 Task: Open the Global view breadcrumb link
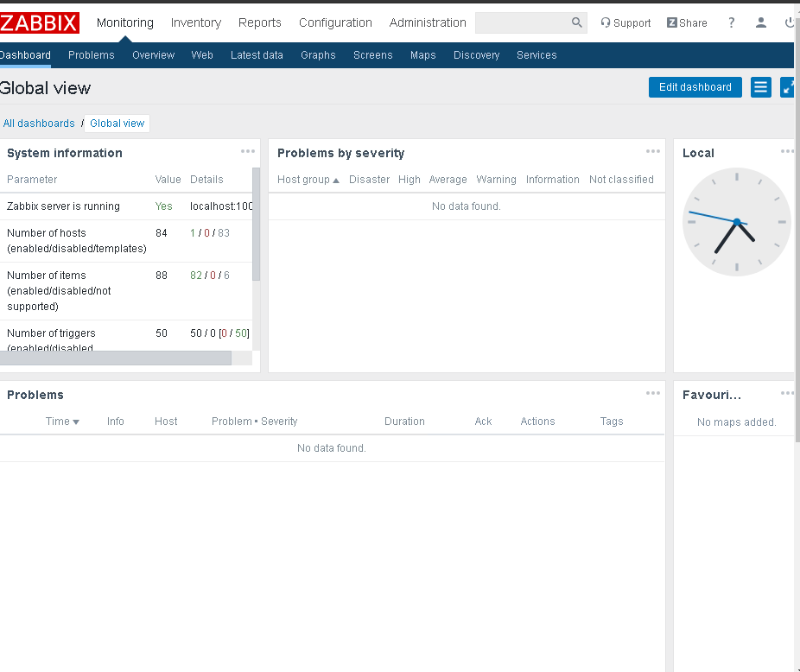[x=117, y=124]
